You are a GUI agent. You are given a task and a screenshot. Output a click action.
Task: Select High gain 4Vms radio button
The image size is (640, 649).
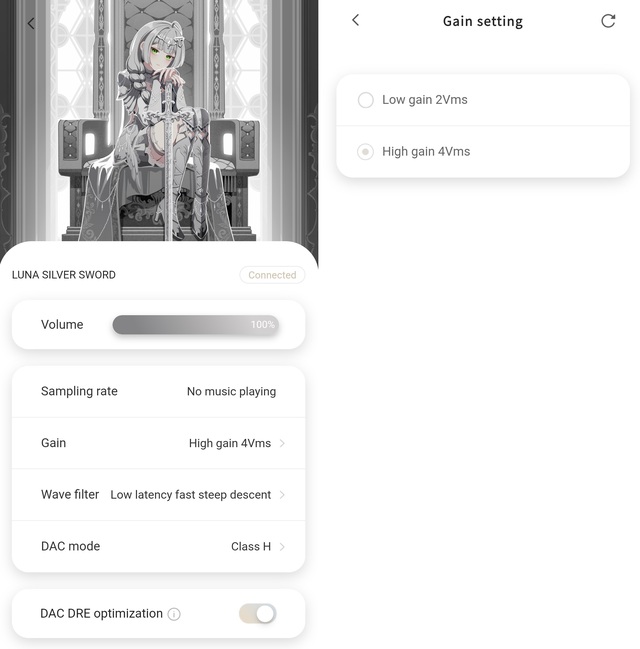tap(366, 151)
